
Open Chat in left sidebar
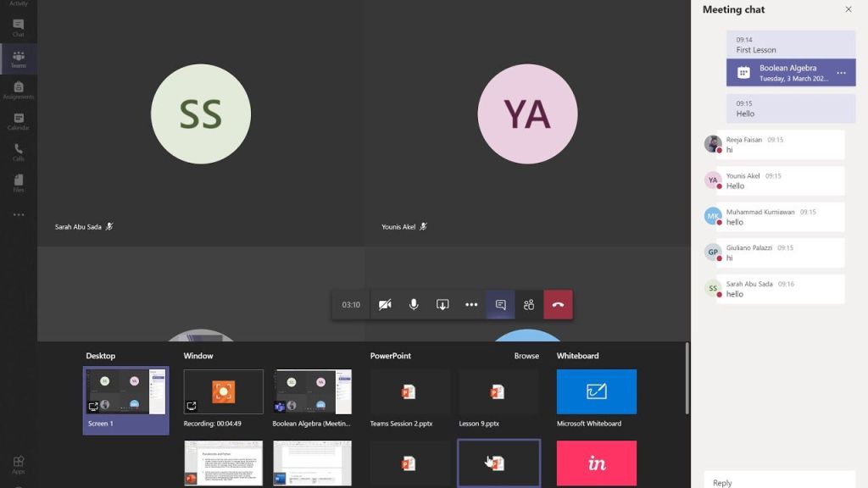pyautogui.click(x=18, y=27)
